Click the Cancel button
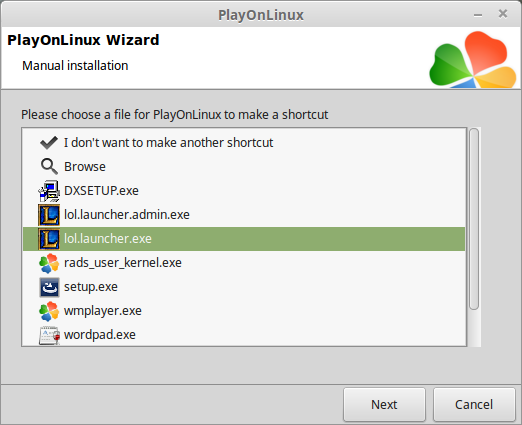Viewport: 522px width, 425px height. pos(474,404)
